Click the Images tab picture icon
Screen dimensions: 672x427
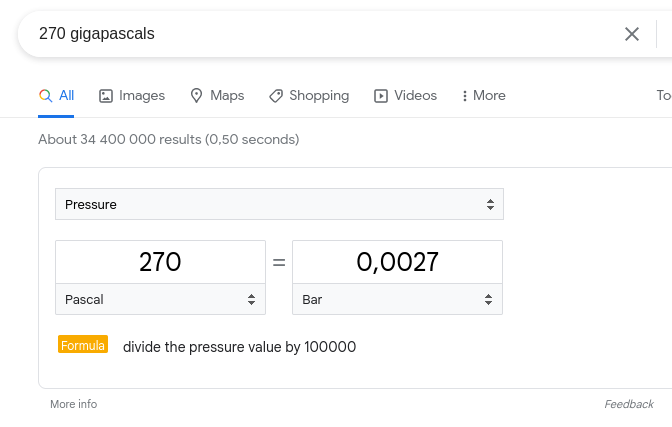(x=106, y=96)
